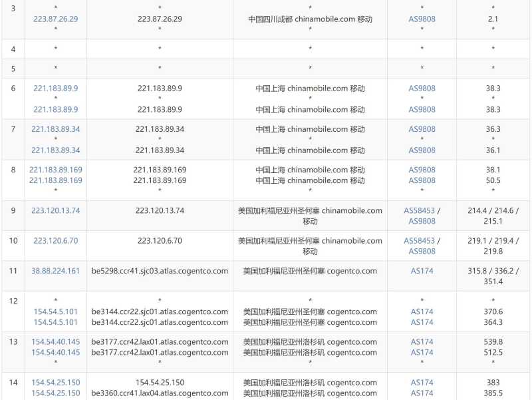Open the 154.54.25.150 address link
The image size is (532, 400).
coord(55,383)
